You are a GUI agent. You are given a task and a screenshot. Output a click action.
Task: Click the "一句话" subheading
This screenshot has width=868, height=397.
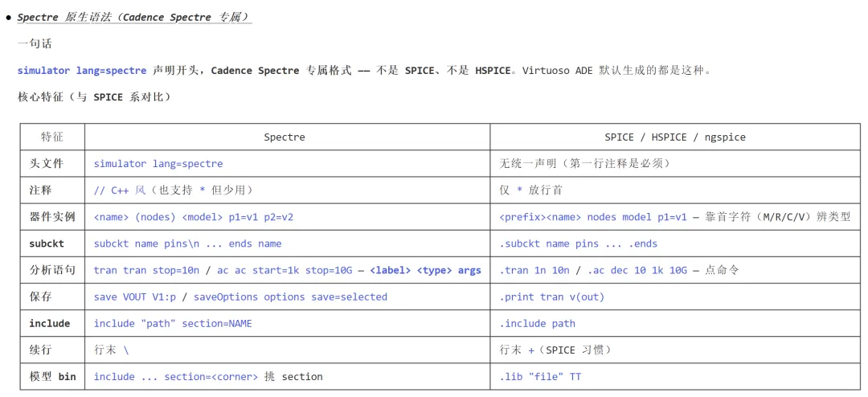35,43
